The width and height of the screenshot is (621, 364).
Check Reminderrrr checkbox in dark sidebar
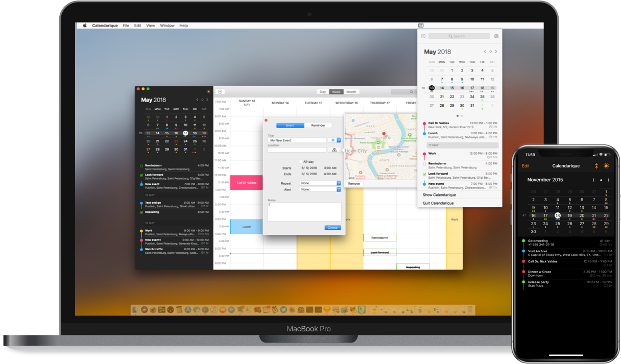point(141,166)
